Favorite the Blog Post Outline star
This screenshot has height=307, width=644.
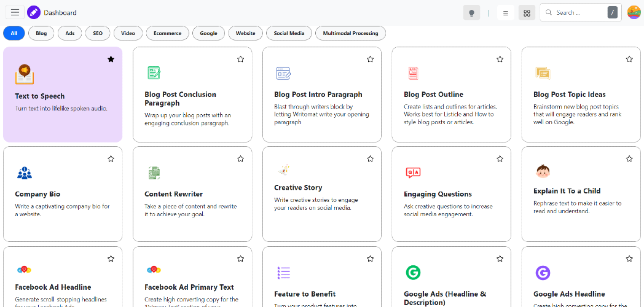tap(500, 59)
